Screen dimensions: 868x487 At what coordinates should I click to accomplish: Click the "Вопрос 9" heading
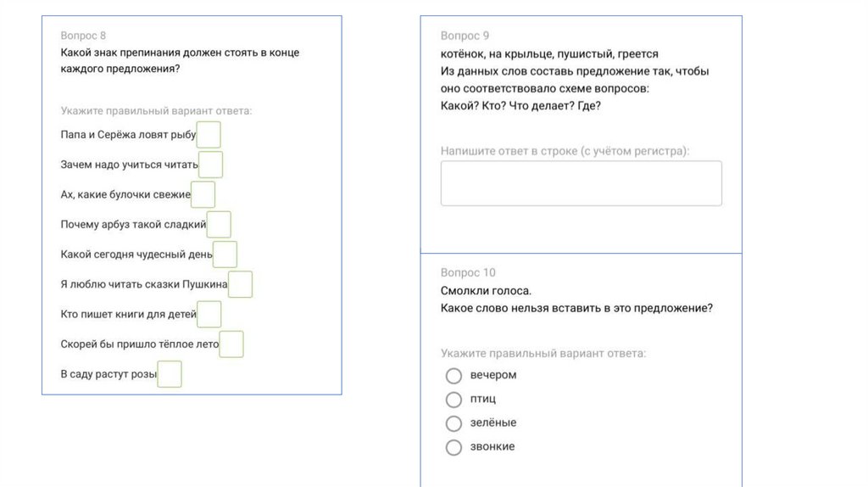pos(465,36)
